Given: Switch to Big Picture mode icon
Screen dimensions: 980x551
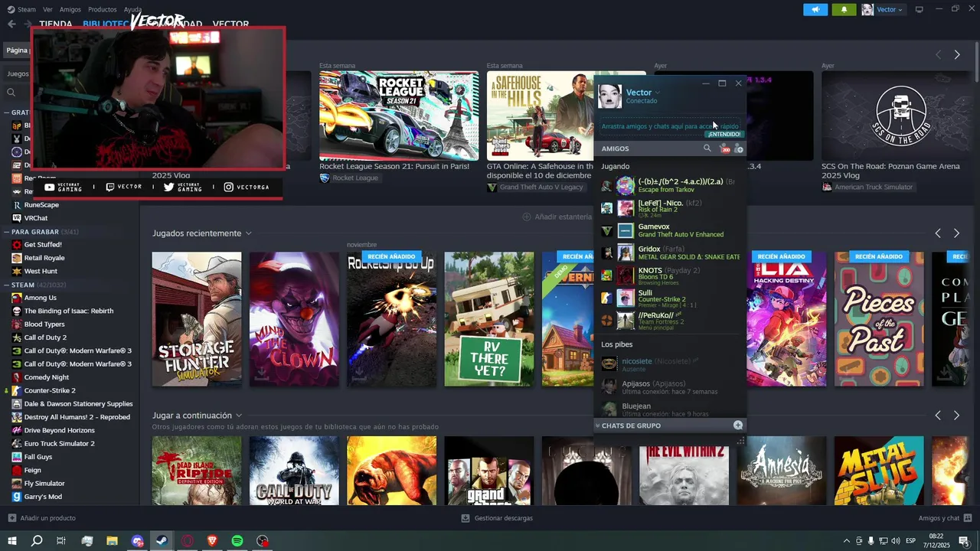Looking at the screenshot, I should coord(920,9).
